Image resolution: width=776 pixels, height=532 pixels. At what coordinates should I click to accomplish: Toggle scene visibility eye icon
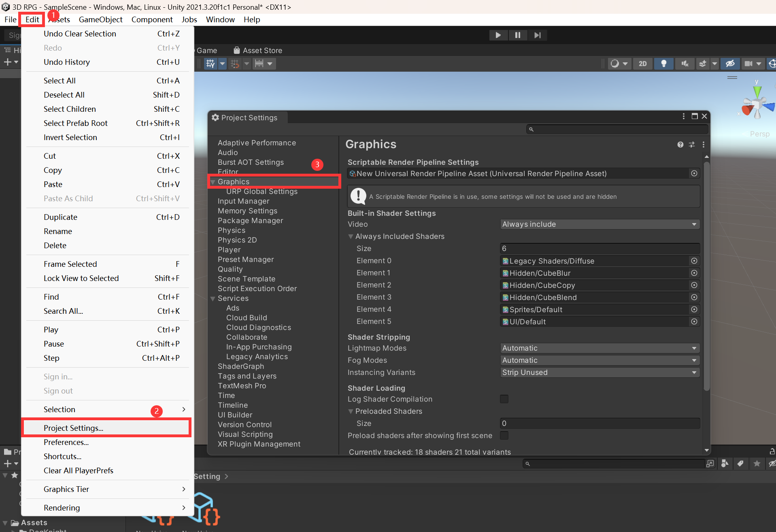730,64
